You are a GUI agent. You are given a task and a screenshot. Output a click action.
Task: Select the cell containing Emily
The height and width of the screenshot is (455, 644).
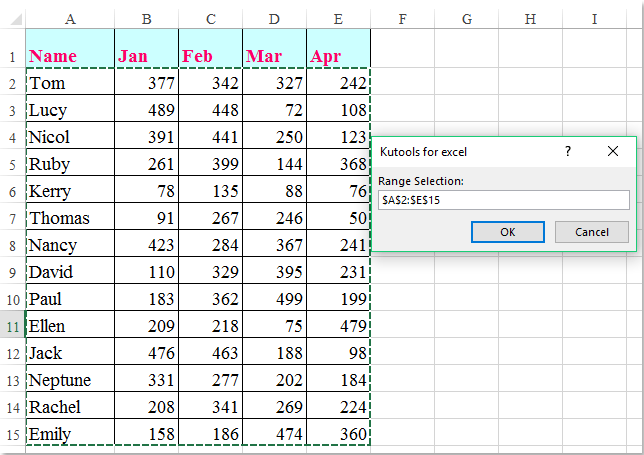[x=70, y=434]
